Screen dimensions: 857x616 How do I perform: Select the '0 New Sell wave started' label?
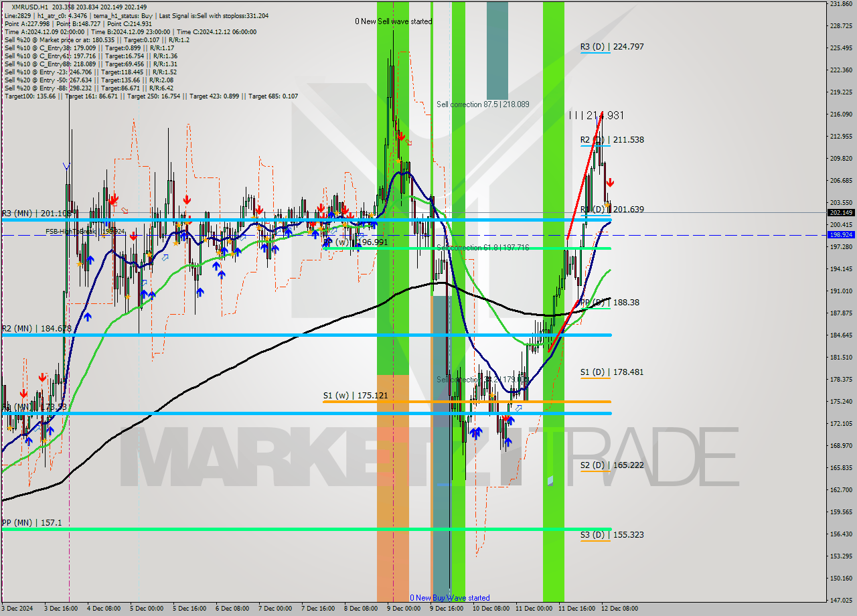point(394,21)
